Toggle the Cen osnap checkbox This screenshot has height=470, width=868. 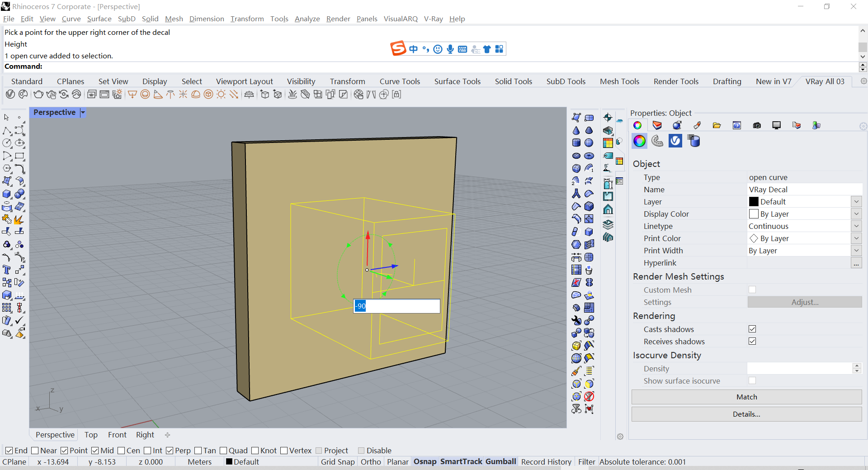point(121,451)
